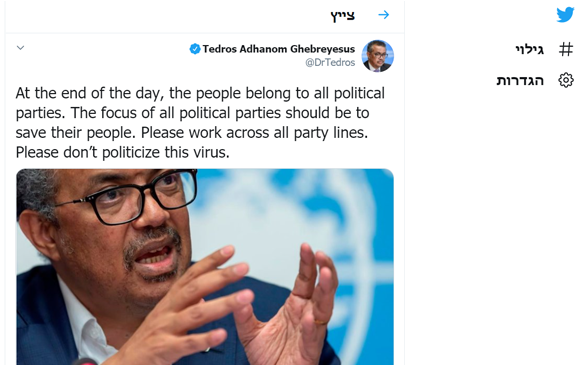Open the tweet options chevron menu
Image resolution: width=580 pixels, height=365 pixels.
[x=21, y=48]
